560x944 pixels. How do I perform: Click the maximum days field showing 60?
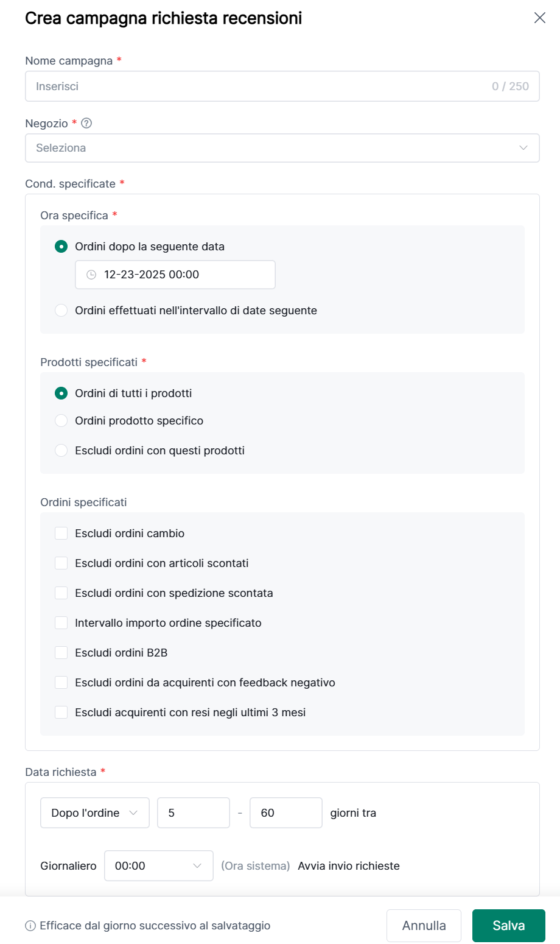(x=285, y=813)
